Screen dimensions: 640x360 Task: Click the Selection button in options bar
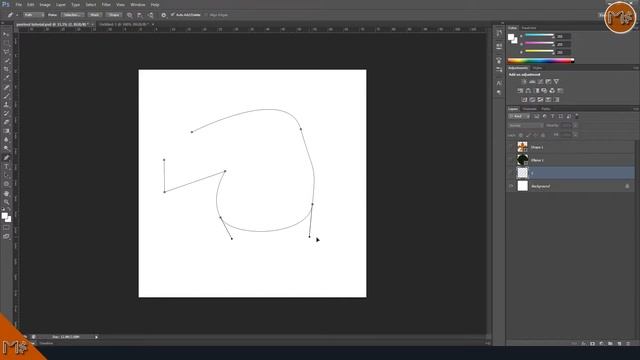point(73,15)
